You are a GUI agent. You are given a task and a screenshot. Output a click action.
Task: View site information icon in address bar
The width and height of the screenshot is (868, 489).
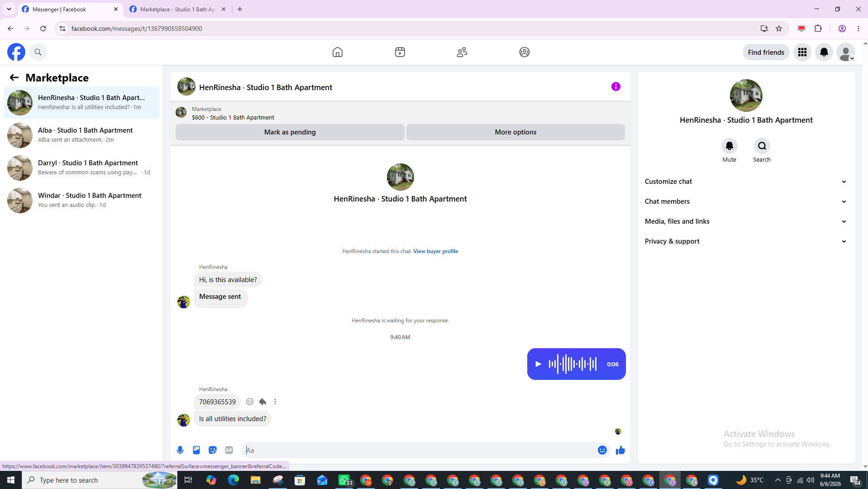(62, 29)
